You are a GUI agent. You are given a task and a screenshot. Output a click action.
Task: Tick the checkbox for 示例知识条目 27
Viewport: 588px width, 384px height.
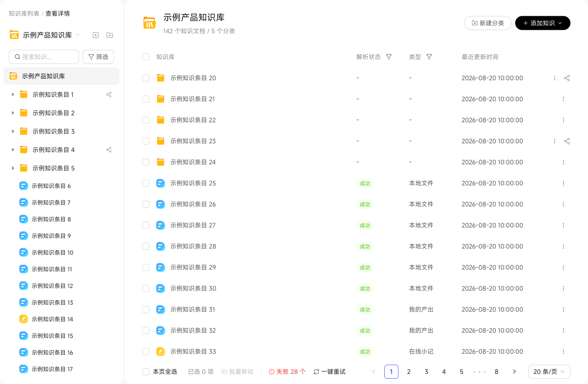tap(146, 225)
